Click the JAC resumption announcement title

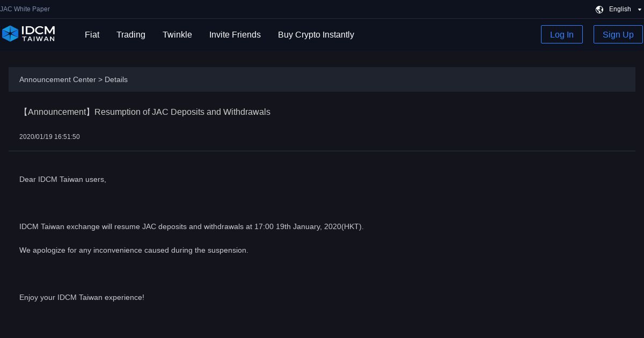coord(145,112)
